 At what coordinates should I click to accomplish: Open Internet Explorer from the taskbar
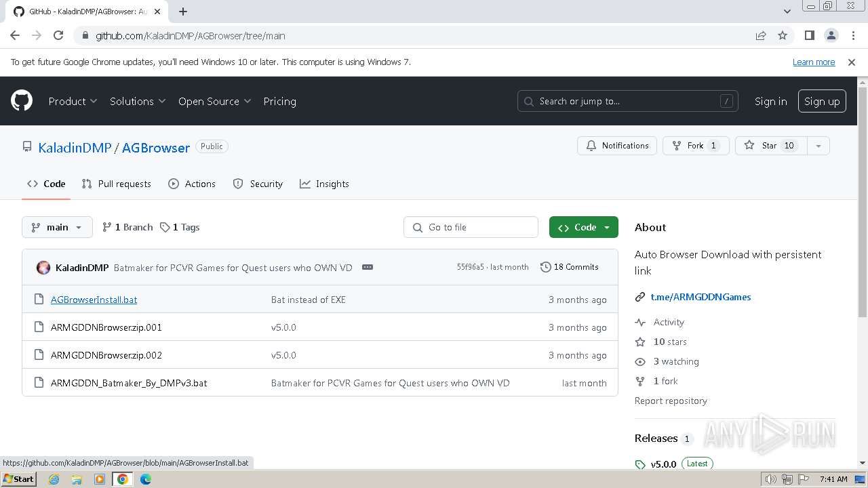coord(54,479)
